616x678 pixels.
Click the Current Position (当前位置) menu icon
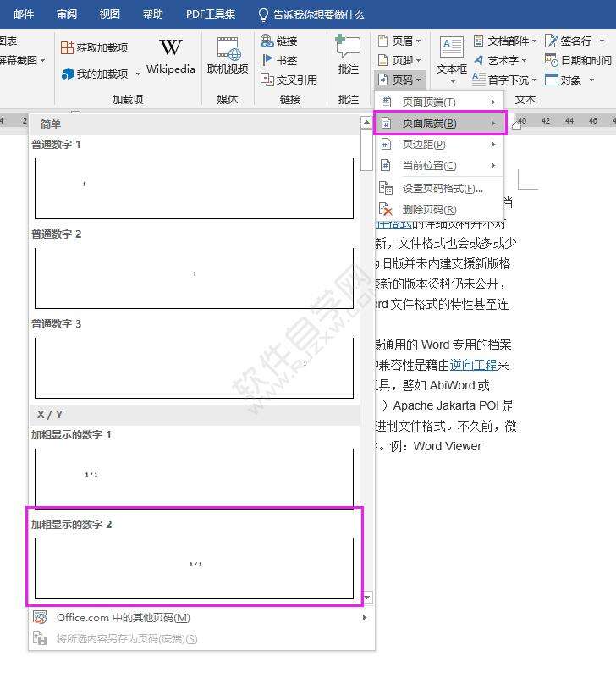click(x=386, y=165)
